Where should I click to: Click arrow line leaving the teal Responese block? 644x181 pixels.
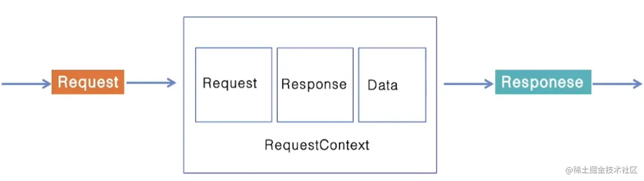[613, 83]
